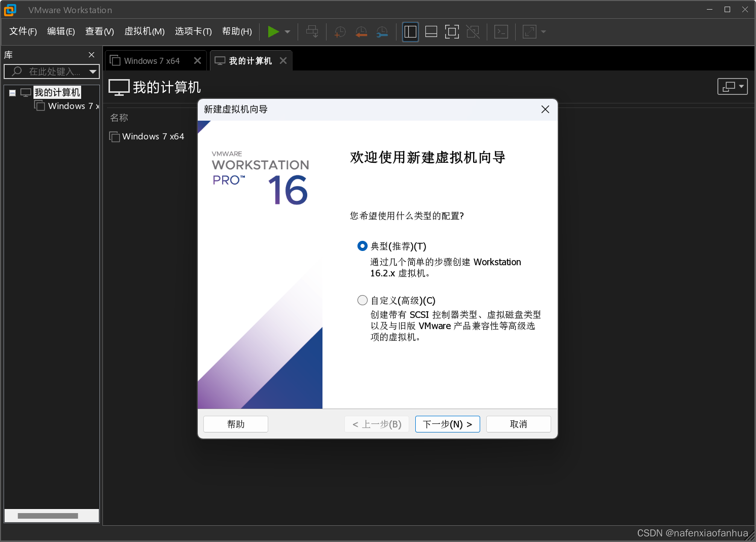756x542 pixels.
Task: Open the stretch guest dropdown arrow
Action: tap(544, 32)
